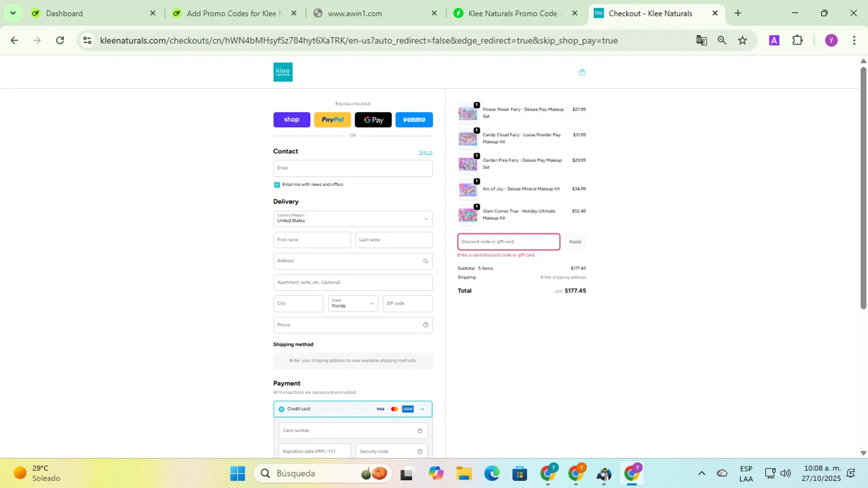
Task: Click the Address input field
Action: [353, 261]
